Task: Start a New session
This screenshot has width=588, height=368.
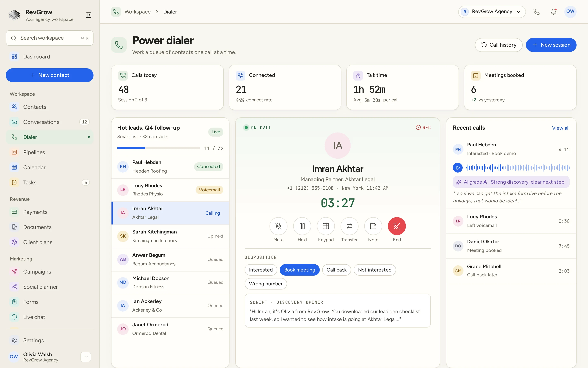Action: coord(551,45)
